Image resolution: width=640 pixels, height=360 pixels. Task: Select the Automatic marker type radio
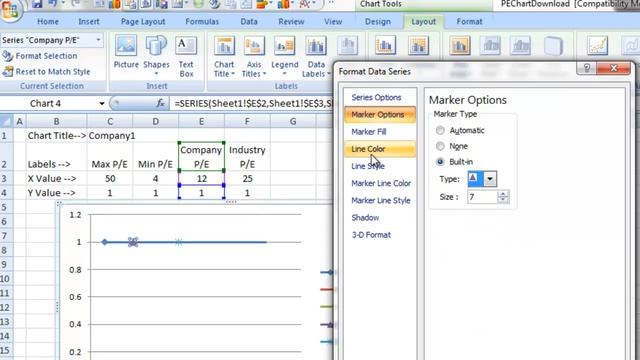click(x=440, y=130)
